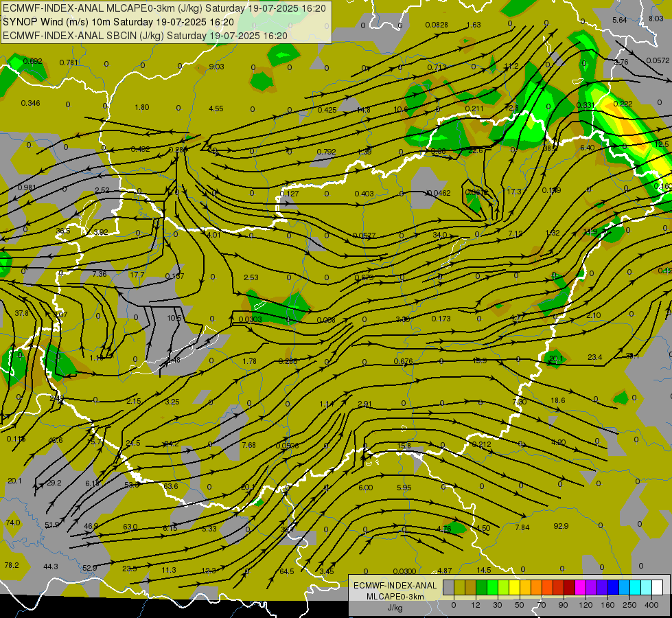Click the map value 7.68

pyautogui.click(x=248, y=445)
